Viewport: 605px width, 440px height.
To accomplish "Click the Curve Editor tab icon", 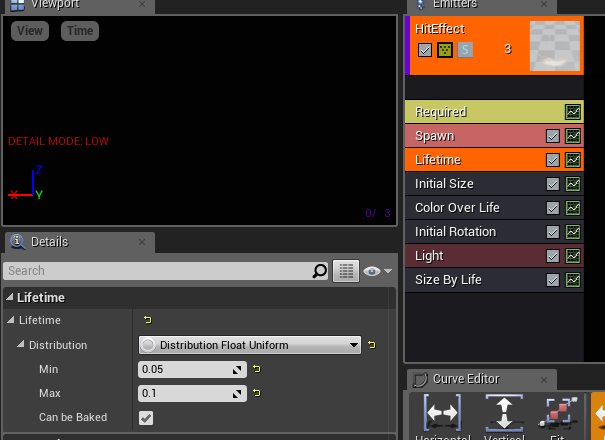I will pyautogui.click(x=420, y=379).
